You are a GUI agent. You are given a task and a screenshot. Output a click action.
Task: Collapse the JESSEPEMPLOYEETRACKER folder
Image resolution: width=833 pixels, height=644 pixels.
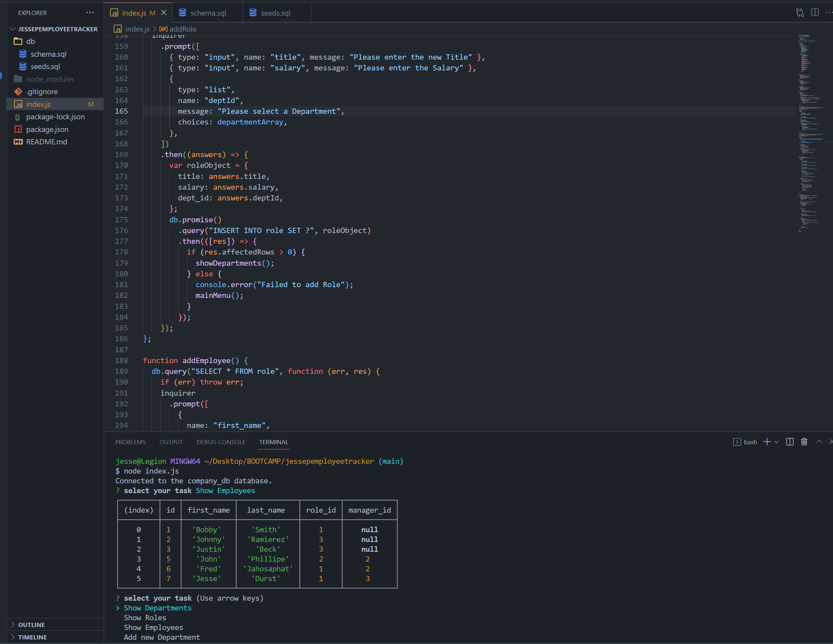coord(13,29)
